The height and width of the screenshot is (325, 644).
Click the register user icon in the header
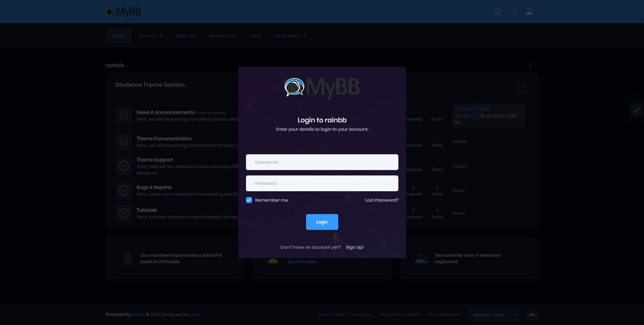pyautogui.click(x=530, y=11)
